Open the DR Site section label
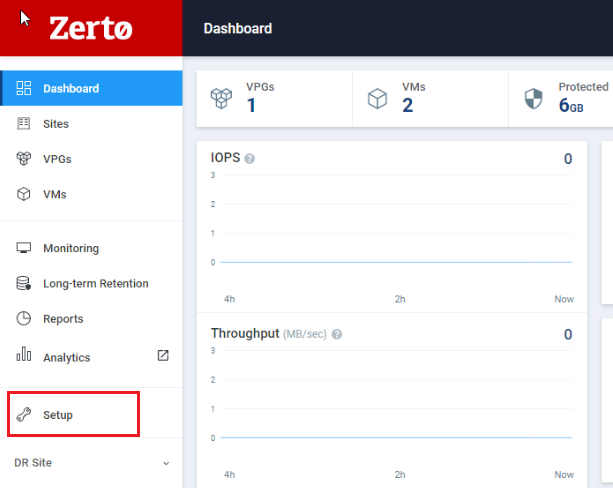Viewport: 613px width, 488px height. (33, 463)
